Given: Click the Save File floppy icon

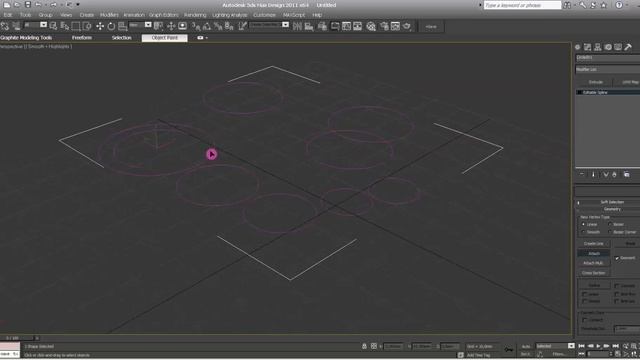Looking at the screenshot, I should tap(28, 5).
